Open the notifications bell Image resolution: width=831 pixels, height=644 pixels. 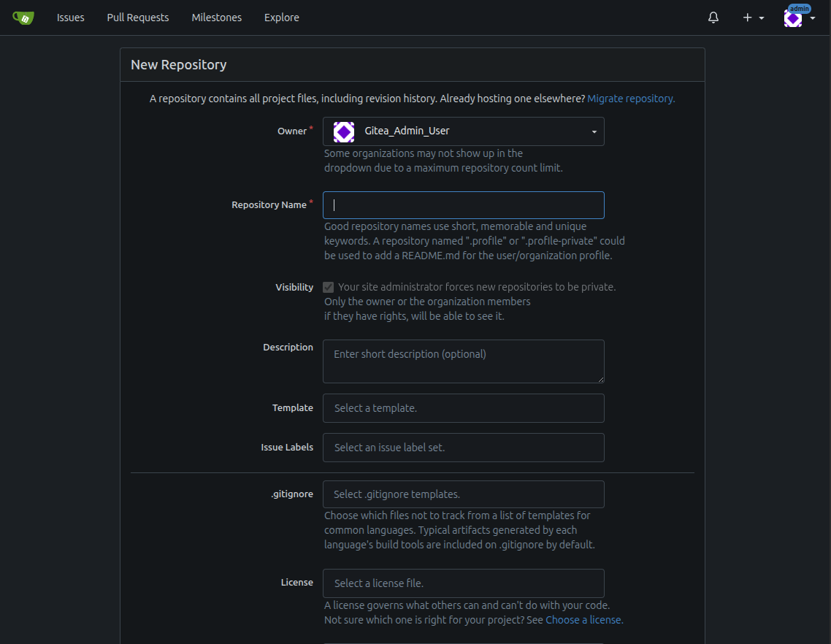click(x=713, y=18)
